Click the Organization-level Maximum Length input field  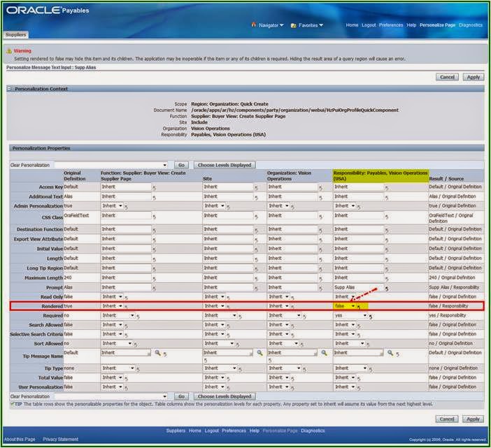(x=293, y=277)
